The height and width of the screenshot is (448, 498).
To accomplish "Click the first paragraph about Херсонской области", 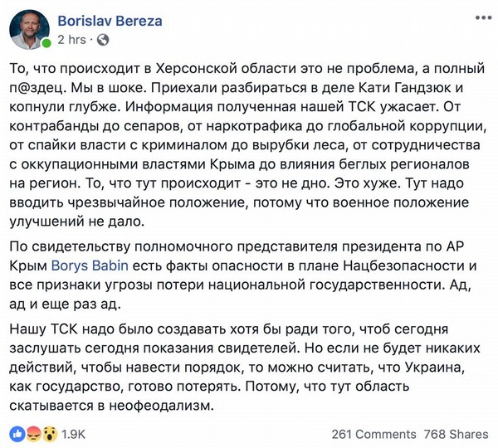I will (x=247, y=145).
